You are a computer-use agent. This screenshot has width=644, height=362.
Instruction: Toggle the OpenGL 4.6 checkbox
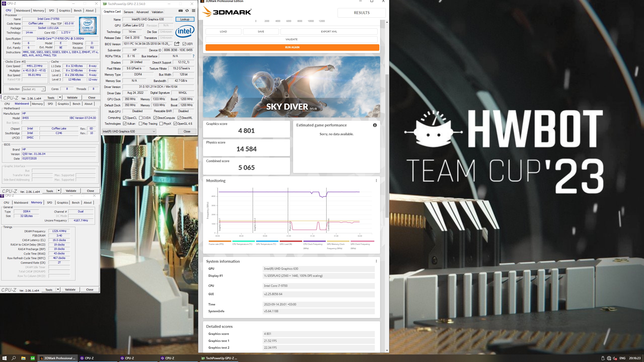coord(175,123)
